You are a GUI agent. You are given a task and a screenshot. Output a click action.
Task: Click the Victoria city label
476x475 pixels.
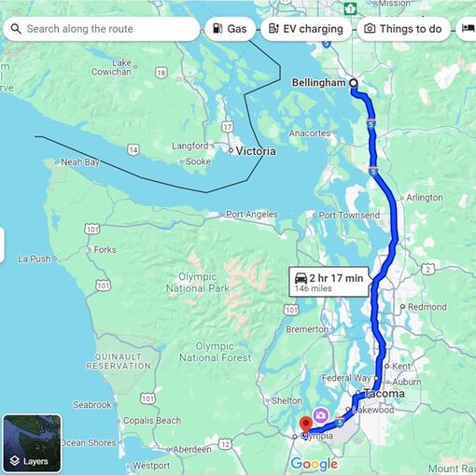(x=256, y=151)
